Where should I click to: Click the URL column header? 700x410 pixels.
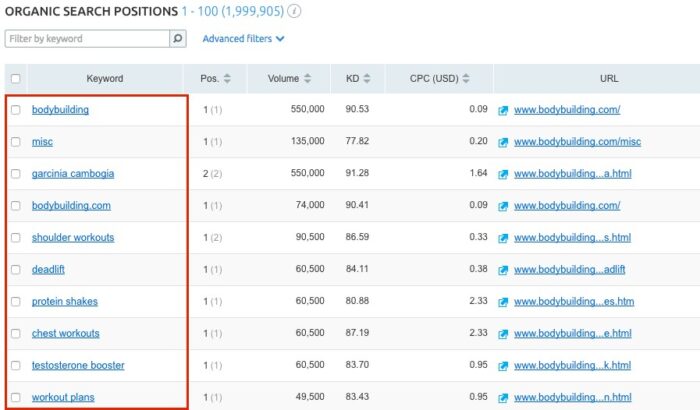click(609, 79)
